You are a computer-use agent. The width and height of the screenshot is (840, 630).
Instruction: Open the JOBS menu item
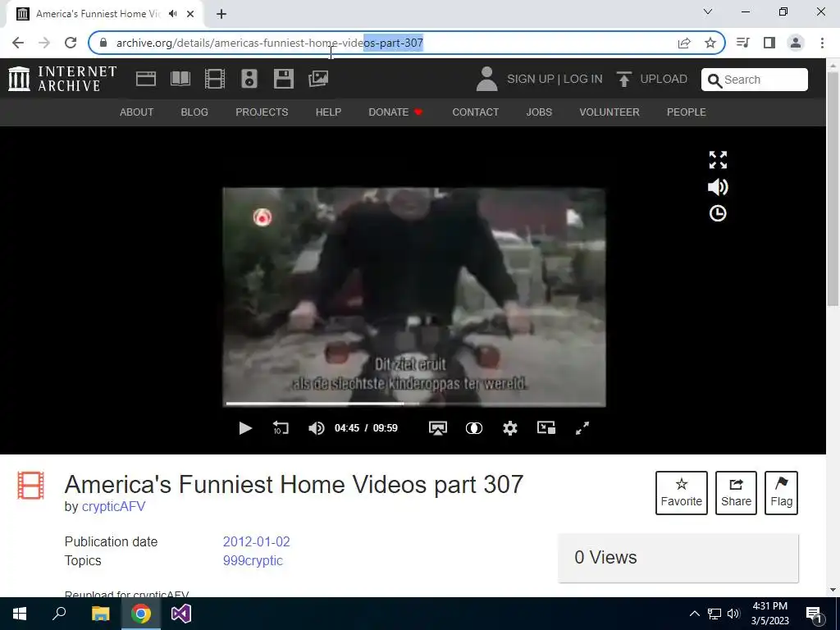(539, 112)
